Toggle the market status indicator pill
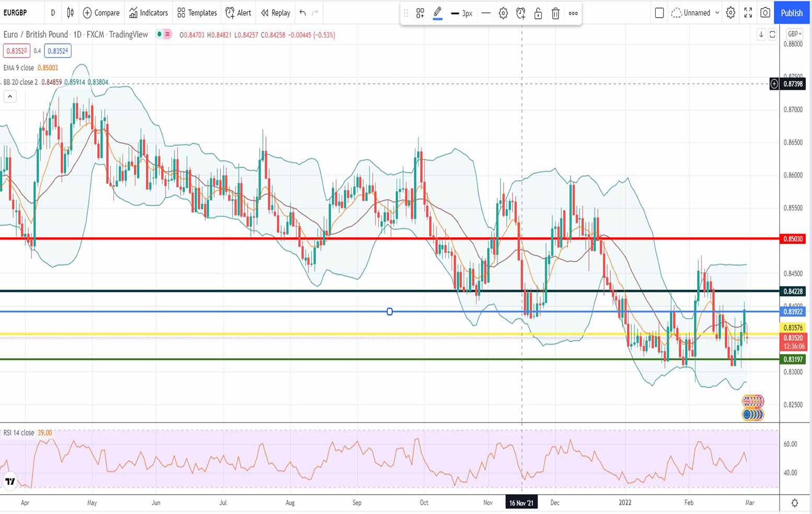 (x=164, y=34)
